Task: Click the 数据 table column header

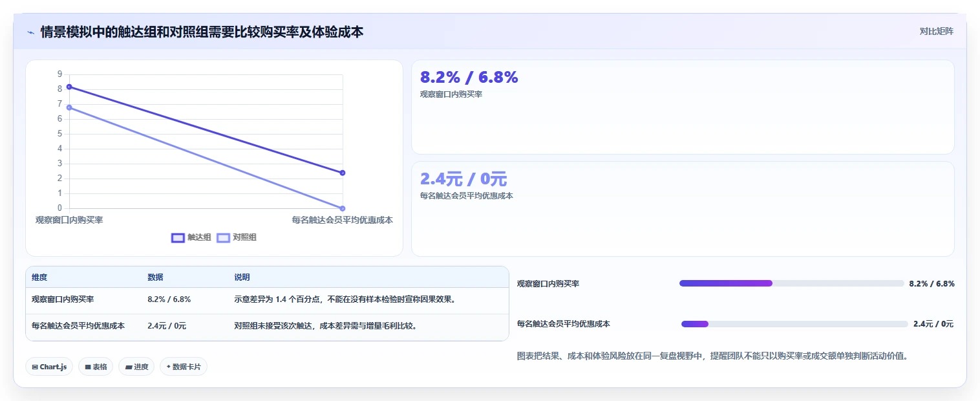Action: (x=155, y=277)
